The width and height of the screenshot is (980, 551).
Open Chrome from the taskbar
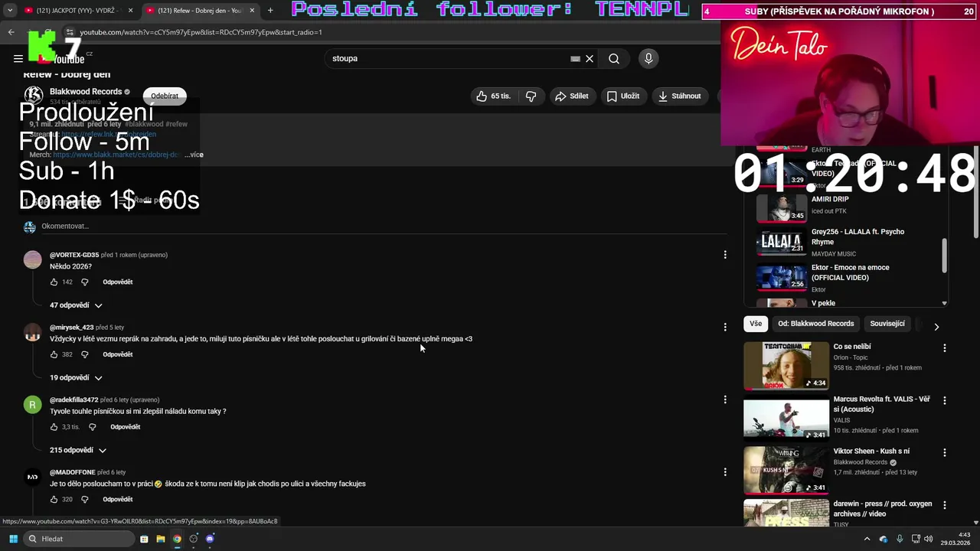click(x=177, y=539)
